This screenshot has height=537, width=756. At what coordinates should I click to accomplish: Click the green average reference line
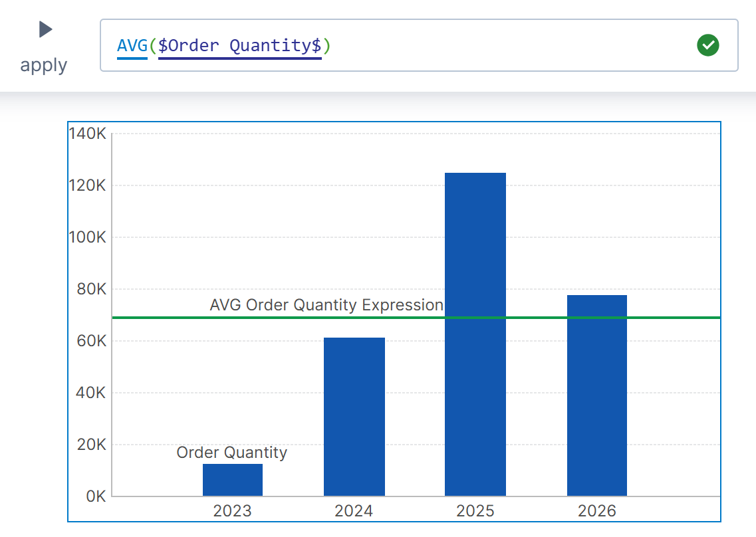point(665,318)
